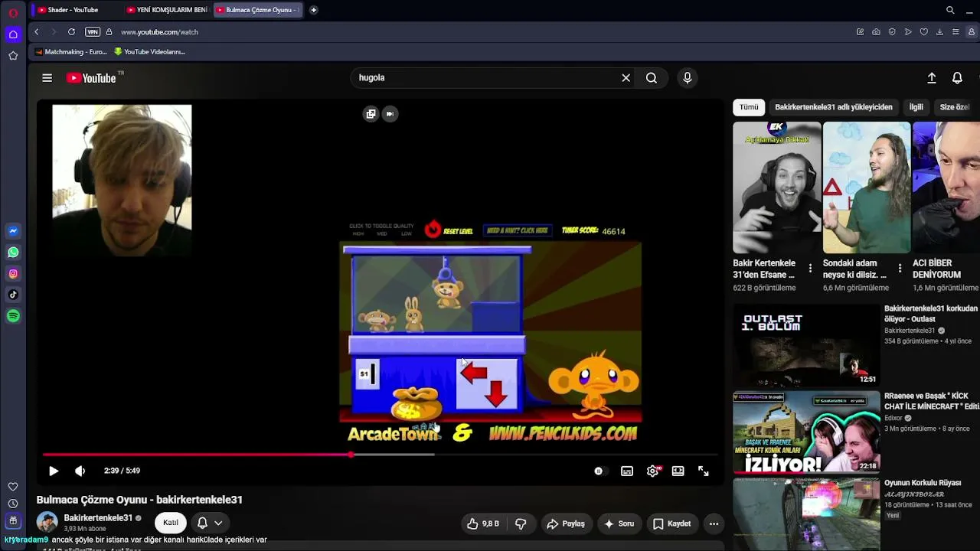
Task: Toggle fullscreen in the player
Action: (704, 471)
